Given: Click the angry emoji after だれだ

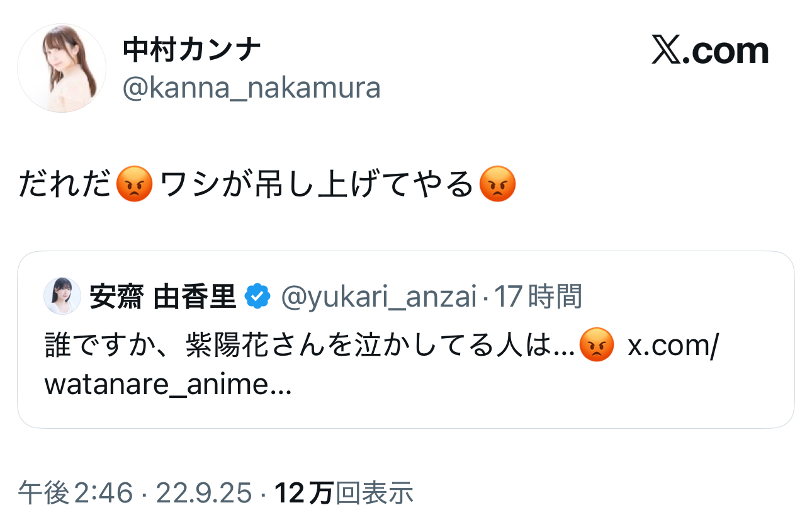Looking at the screenshot, I should [x=135, y=185].
